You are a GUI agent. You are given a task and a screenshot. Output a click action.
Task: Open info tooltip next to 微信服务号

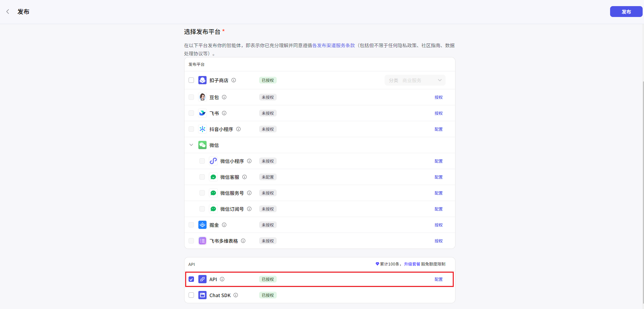[x=249, y=193]
